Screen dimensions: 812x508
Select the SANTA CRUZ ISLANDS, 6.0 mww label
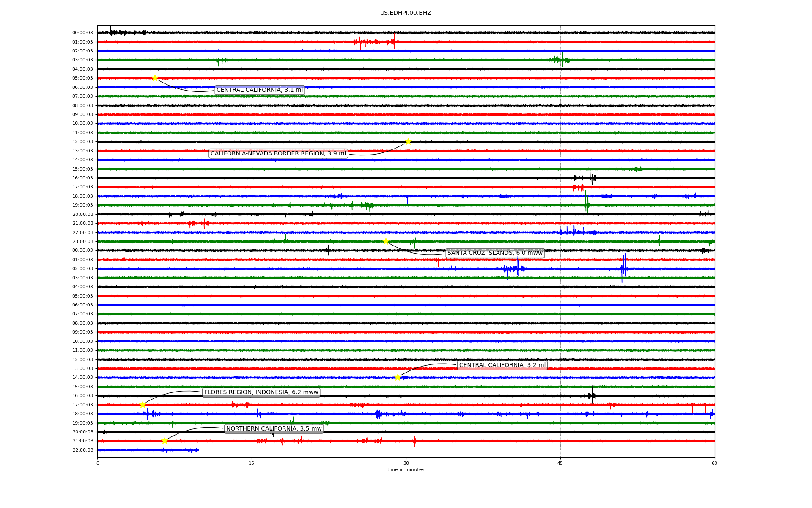tap(494, 253)
